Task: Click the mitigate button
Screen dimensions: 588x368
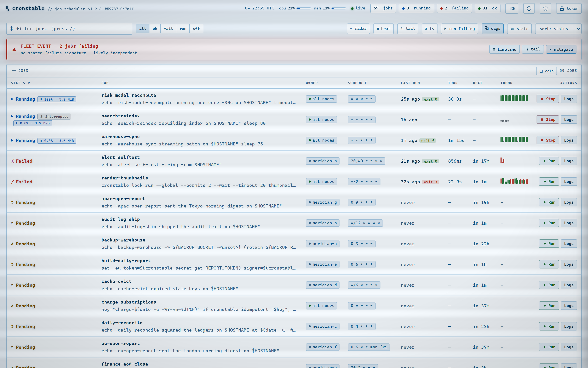Action: click(x=561, y=49)
